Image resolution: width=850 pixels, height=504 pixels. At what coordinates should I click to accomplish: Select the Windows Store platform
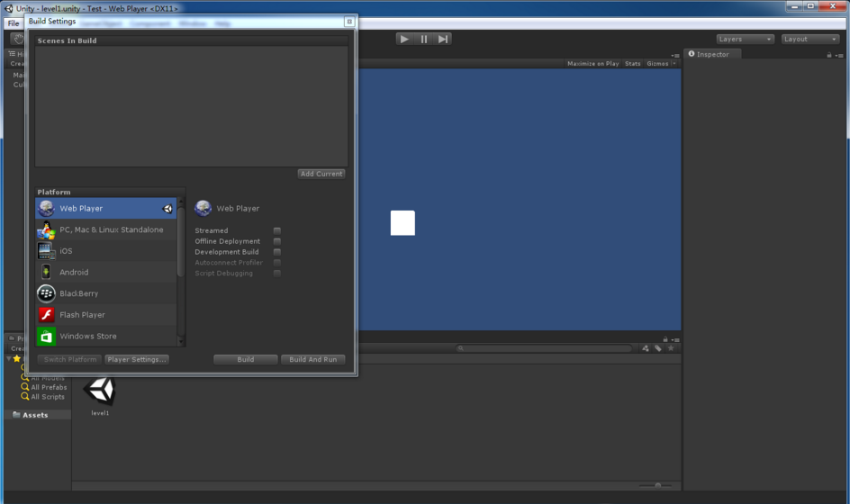pos(105,336)
